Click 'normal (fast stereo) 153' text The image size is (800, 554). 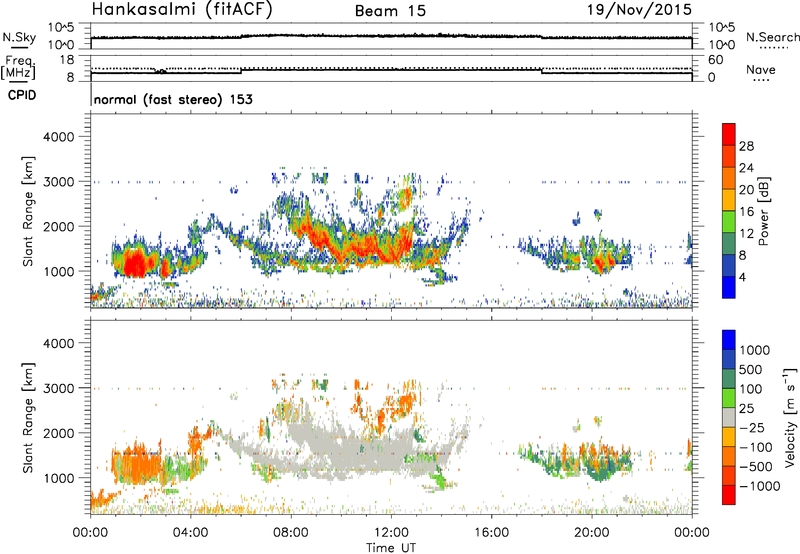pyautogui.click(x=173, y=99)
